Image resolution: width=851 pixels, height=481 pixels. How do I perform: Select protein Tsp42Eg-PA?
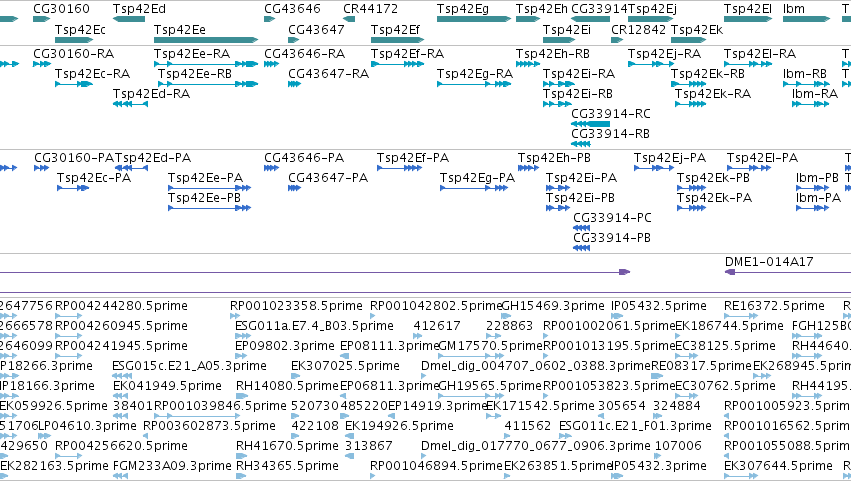[477, 178]
